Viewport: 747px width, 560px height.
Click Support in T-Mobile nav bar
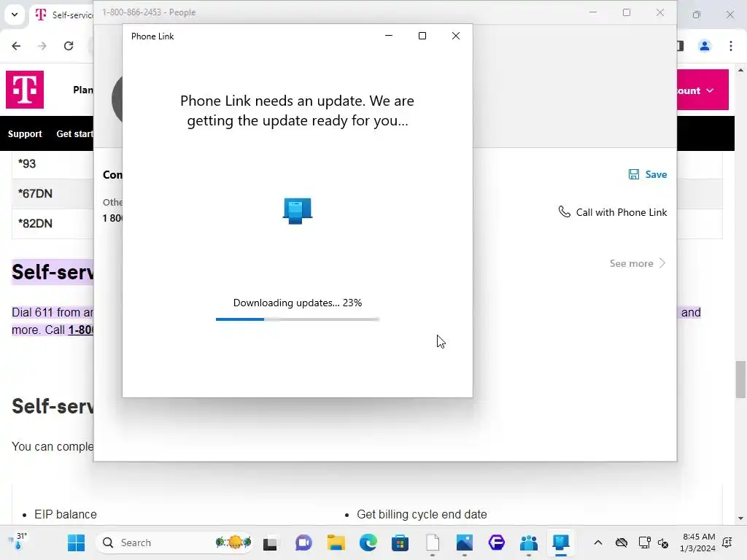(25, 134)
